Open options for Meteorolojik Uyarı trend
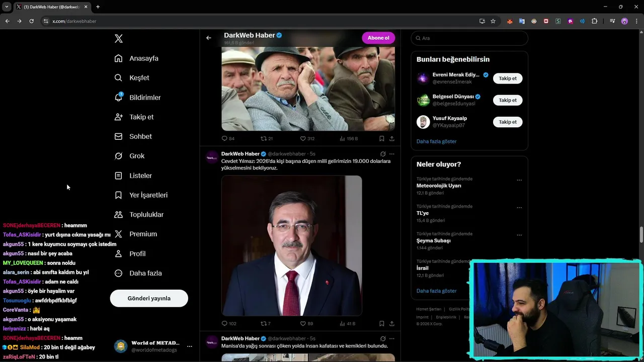 [x=519, y=180]
